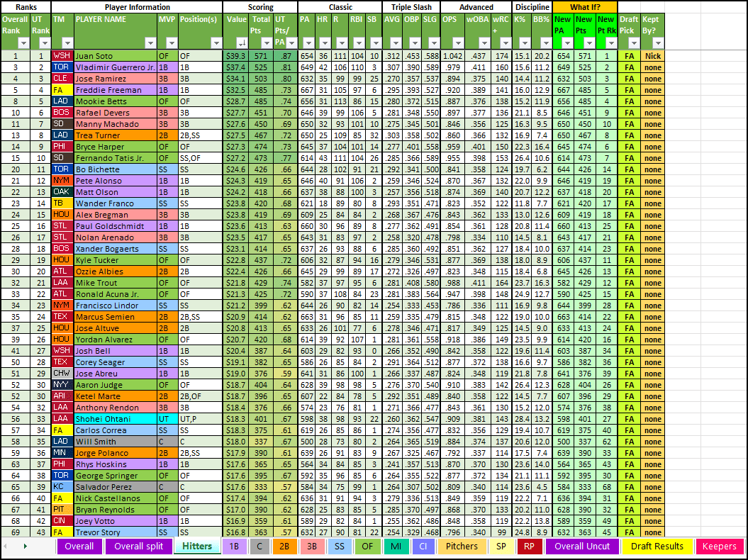Image resolution: width=748 pixels, height=560 pixels.
Task: Open the wOBA column filter dropdown
Action: [x=484, y=43]
